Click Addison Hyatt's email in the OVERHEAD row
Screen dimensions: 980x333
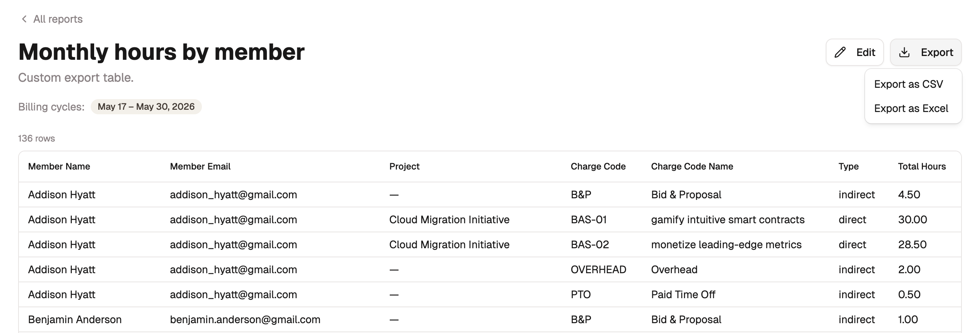click(x=233, y=269)
